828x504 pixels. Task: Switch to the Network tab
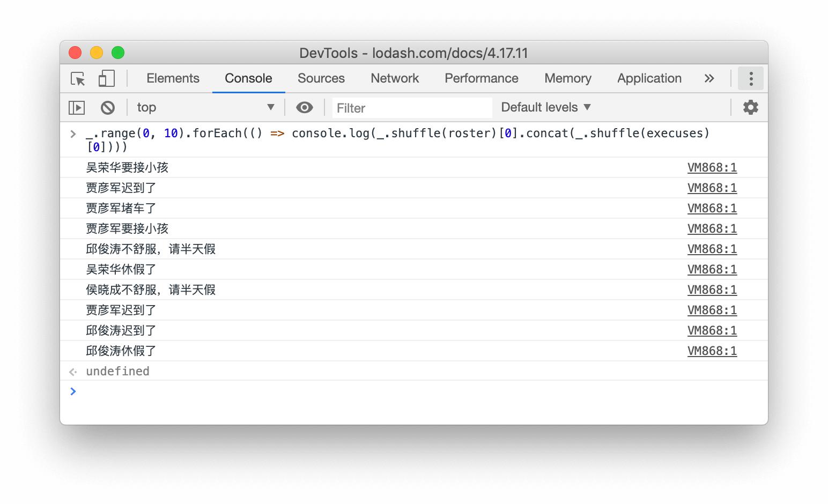(395, 78)
